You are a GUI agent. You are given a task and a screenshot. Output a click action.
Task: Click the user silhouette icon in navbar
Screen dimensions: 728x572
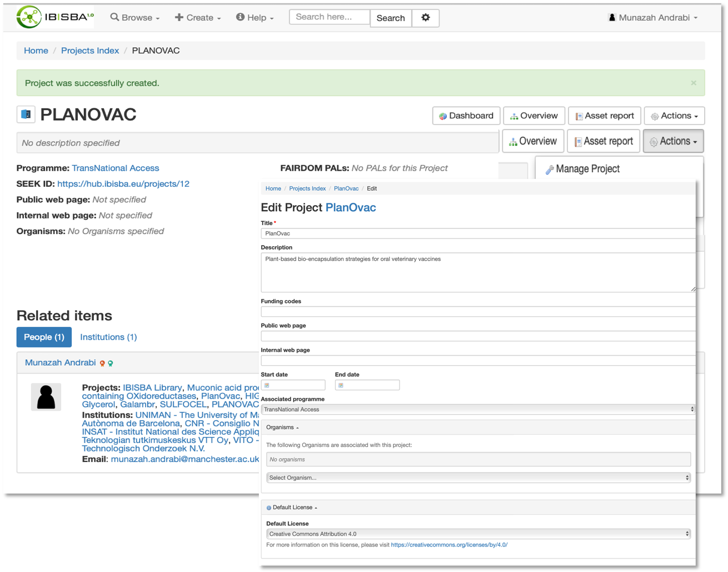click(612, 17)
